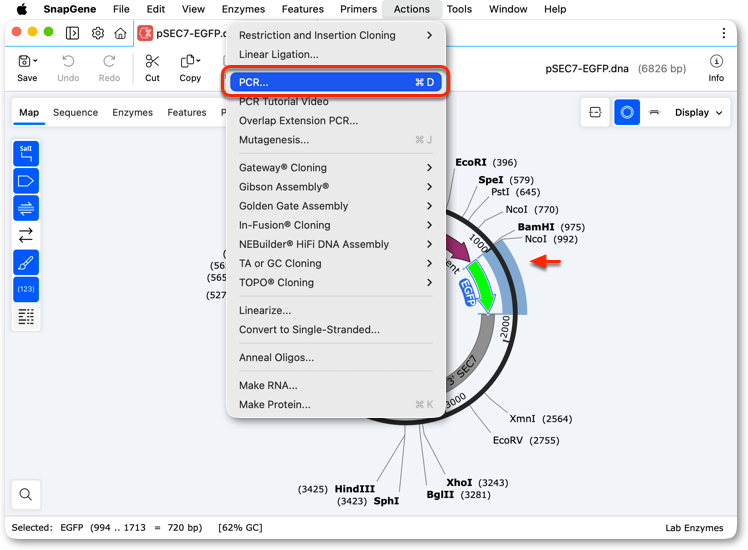Select Anneal Oligos... menu item
This screenshot has height=550, width=748.
[336, 357]
